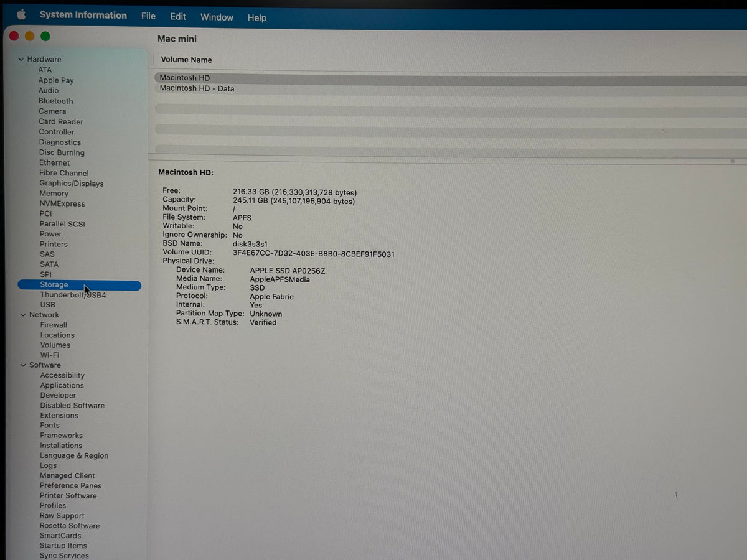Select NVMExpress in the sidebar
747x560 pixels.
tap(62, 204)
